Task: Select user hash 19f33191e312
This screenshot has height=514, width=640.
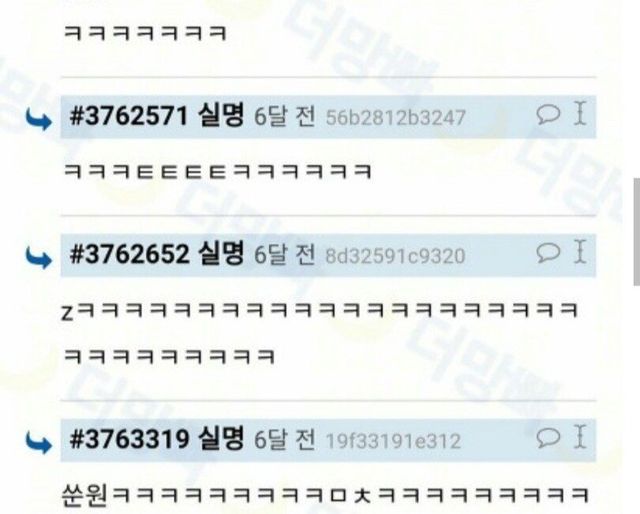Action: click(393, 441)
